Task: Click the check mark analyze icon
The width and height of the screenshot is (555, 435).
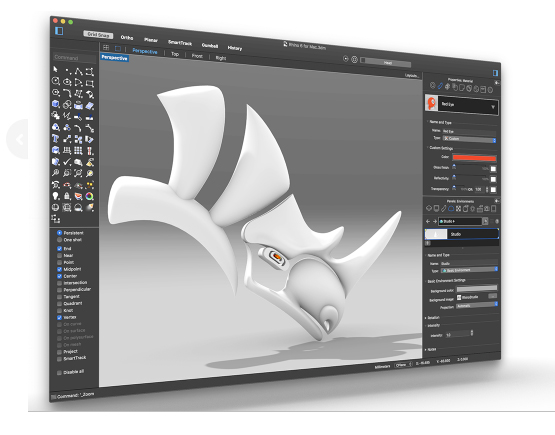Action: tap(67, 162)
